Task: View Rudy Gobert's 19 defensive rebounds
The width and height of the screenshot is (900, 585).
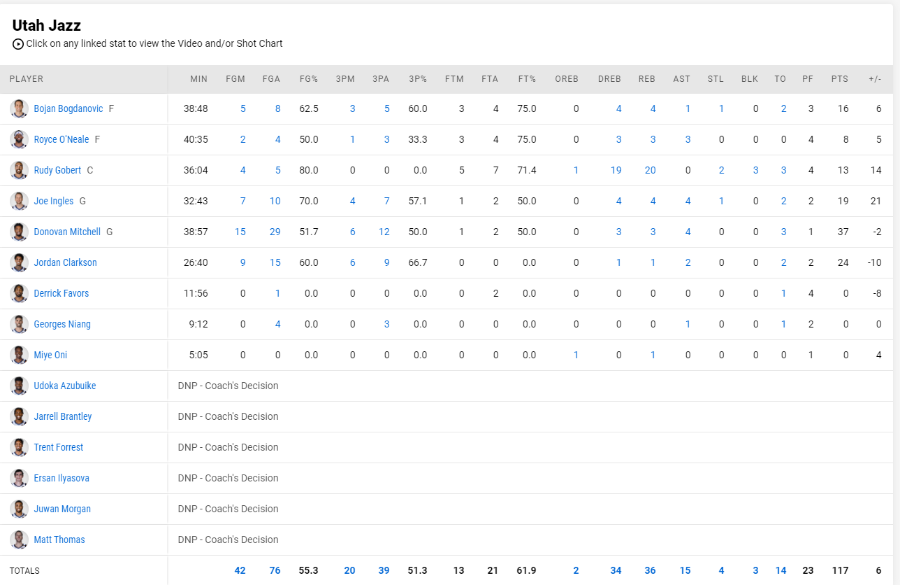Action: point(616,170)
